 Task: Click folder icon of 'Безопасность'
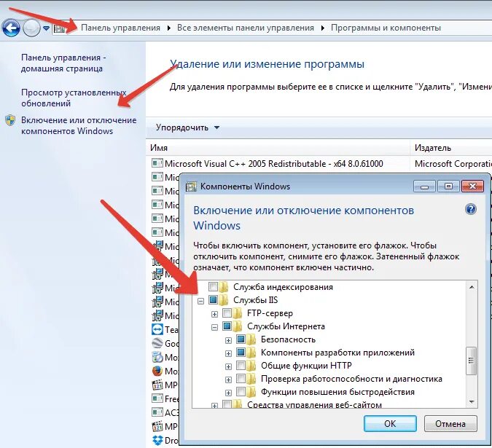tap(251, 339)
